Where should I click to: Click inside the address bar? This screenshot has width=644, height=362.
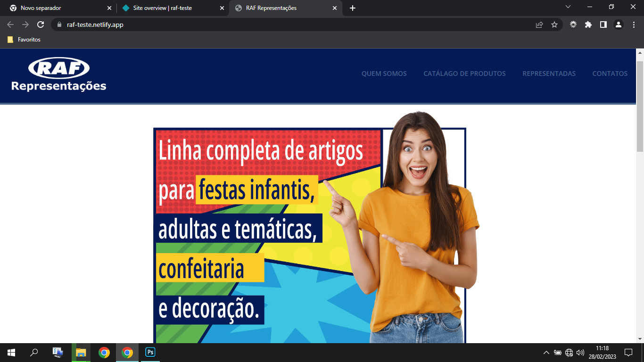click(189, 25)
